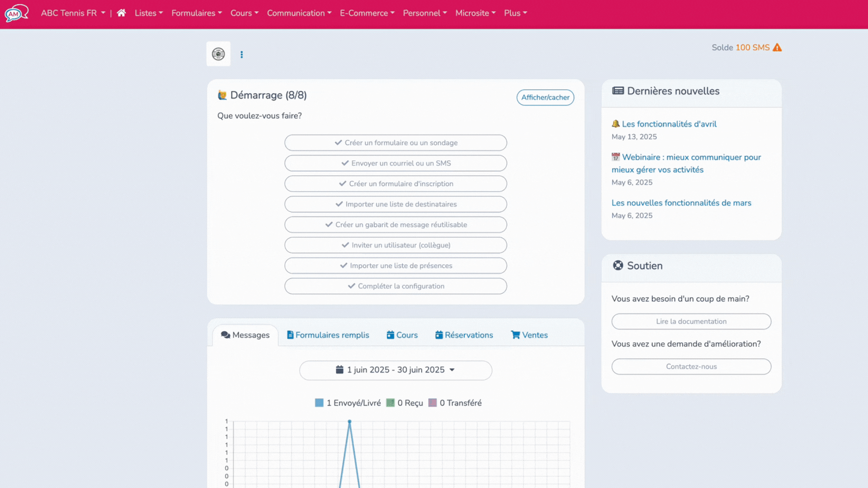Mark Envoyer un courriel ou un SMS as done
Screen dimensions: 868x488
(395, 163)
